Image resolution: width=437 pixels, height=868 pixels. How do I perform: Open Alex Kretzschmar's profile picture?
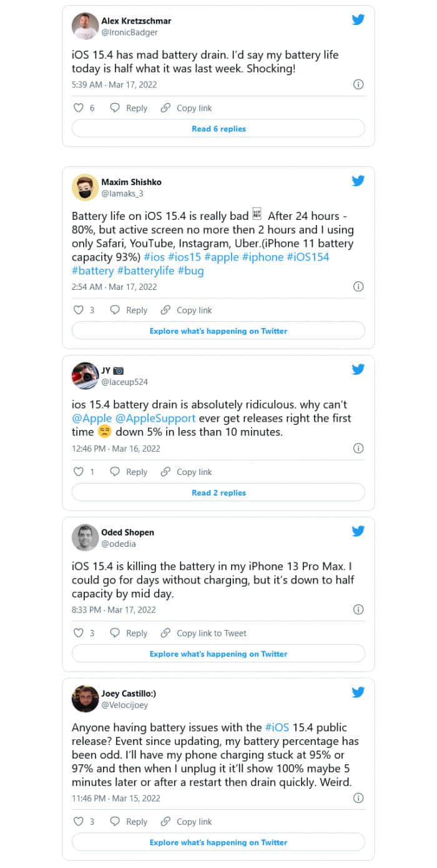pyautogui.click(x=85, y=26)
